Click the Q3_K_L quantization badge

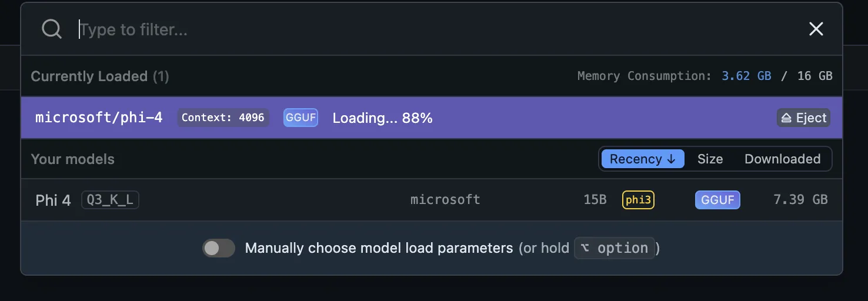[x=110, y=200]
